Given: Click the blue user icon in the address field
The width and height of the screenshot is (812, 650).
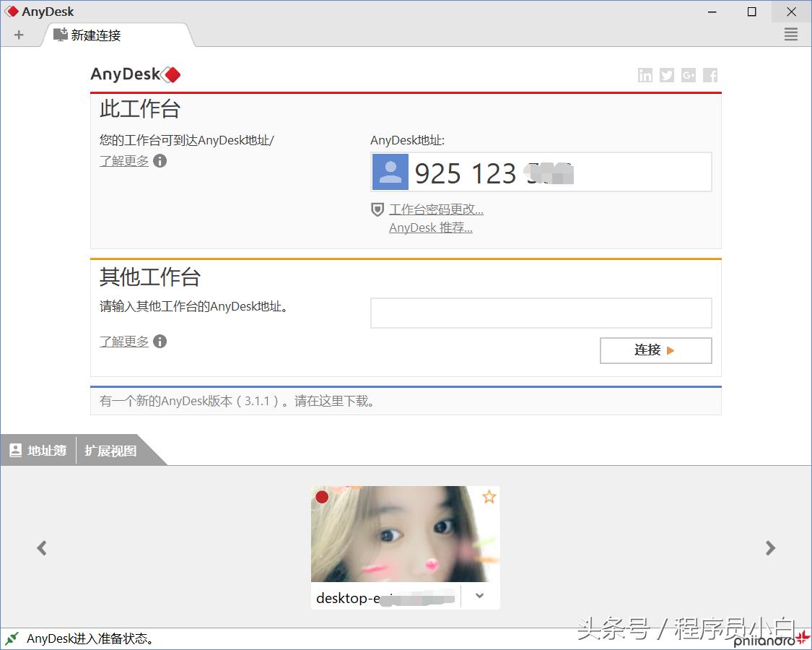Looking at the screenshot, I should pos(390,172).
